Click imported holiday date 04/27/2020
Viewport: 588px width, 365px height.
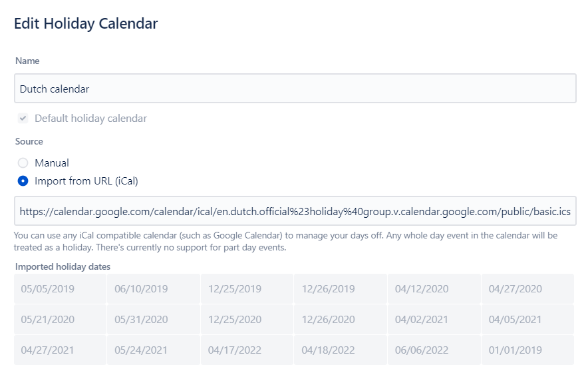point(515,289)
